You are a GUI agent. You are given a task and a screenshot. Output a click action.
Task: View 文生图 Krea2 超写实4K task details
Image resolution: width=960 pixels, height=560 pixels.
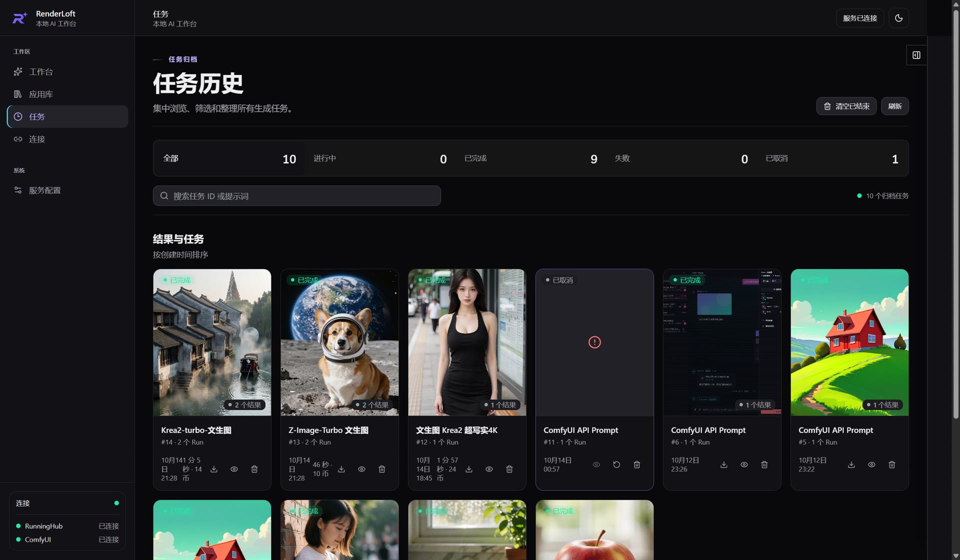click(489, 469)
